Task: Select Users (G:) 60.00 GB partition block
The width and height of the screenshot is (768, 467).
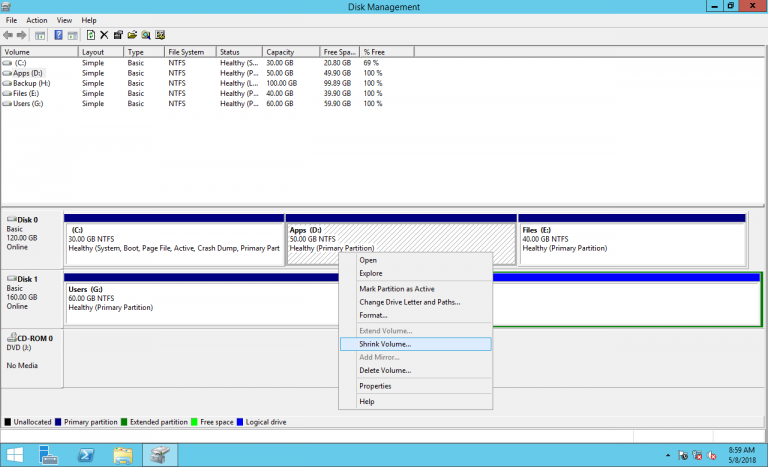Action: pos(202,299)
